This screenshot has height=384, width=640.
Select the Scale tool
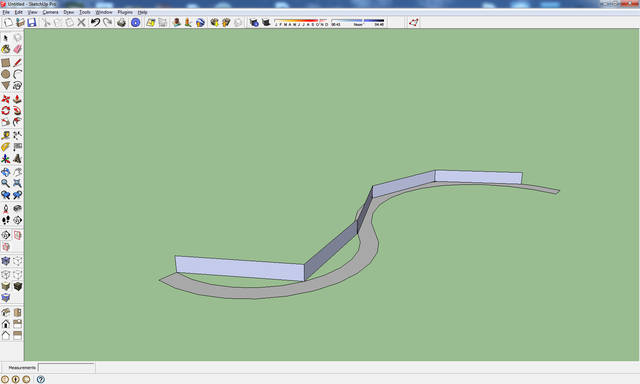6,122
